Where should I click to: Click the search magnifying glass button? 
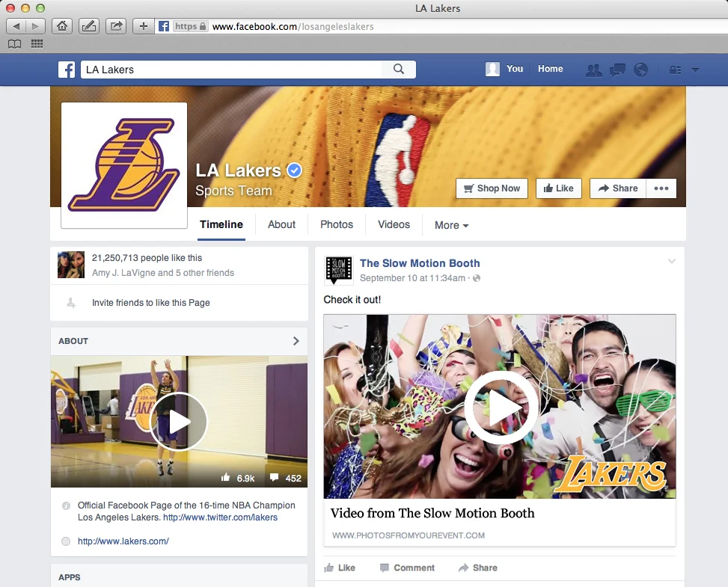click(x=398, y=69)
